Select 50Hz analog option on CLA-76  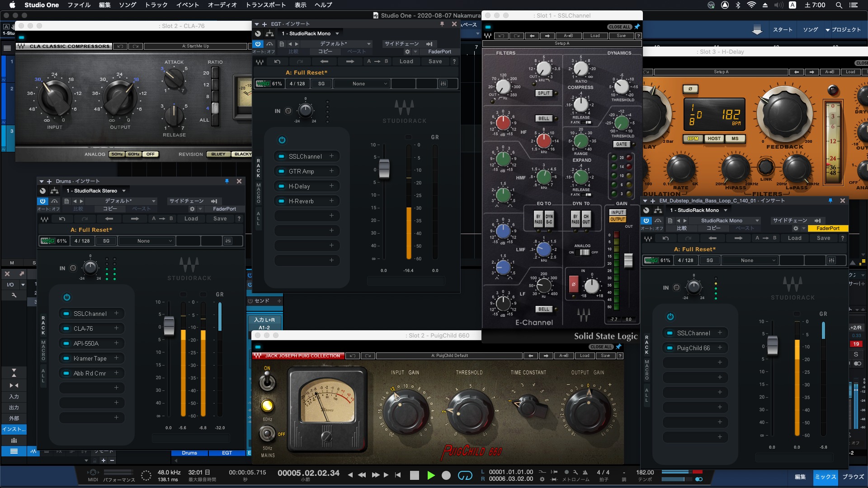point(117,154)
